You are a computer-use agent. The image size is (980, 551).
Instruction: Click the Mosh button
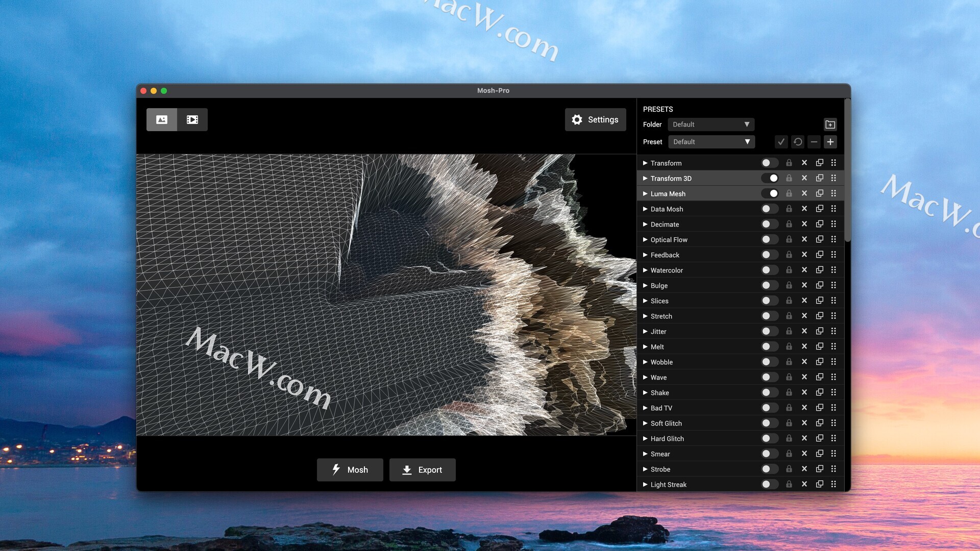tap(350, 469)
